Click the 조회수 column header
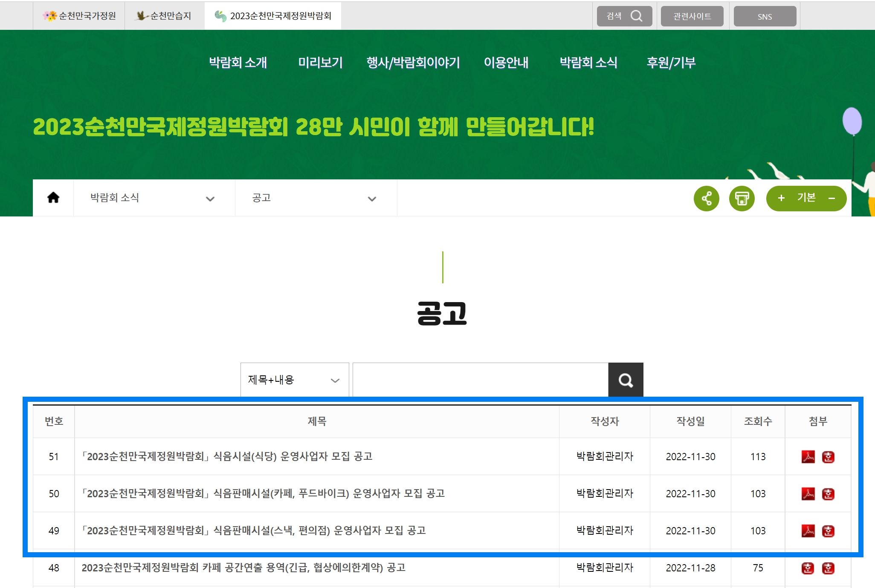The height and width of the screenshot is (588, 875). 758,421
